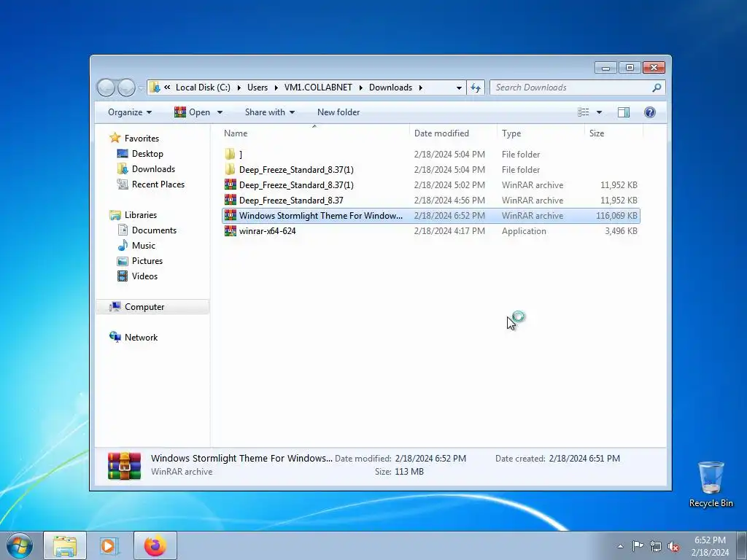
Task: Create a New folder
Action: click(x=338, y=112)
